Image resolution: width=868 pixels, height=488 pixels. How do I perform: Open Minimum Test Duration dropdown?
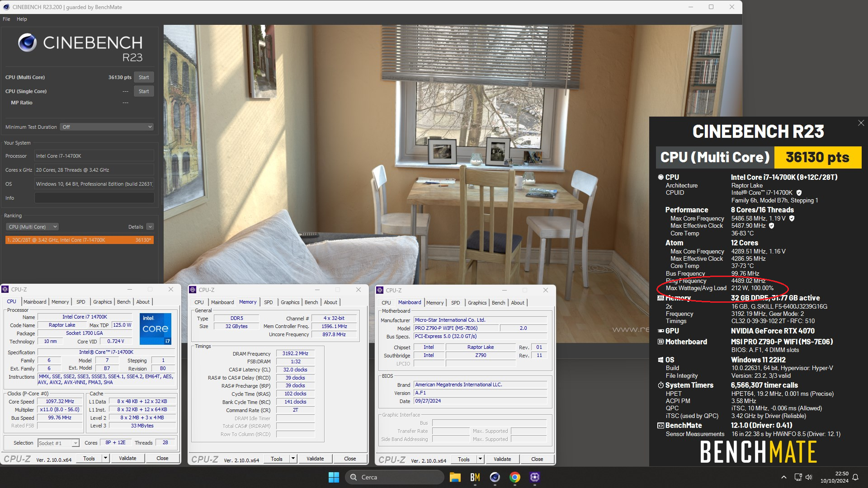pos(107,127)
